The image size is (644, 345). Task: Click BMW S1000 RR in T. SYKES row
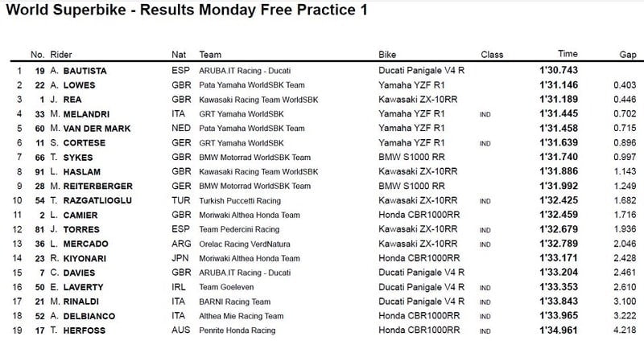(410, 157)
